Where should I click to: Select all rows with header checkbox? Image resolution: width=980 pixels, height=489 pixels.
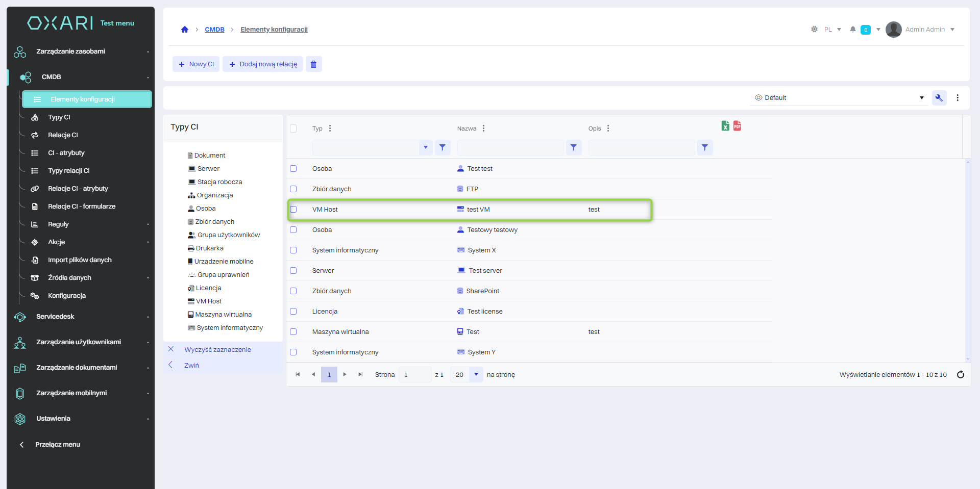(x=293, y=128)
